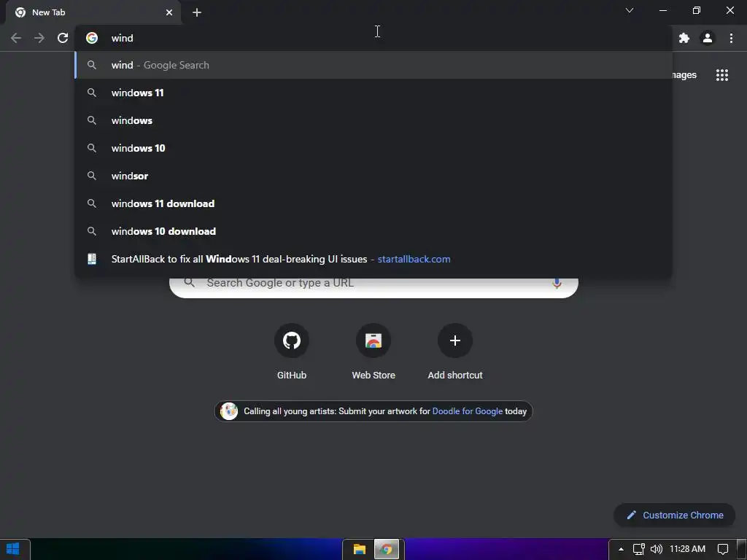This screenshot has height=560, width=747.
Task: Choose the 'windows 10' suggestion
Action: pos(373,148)
